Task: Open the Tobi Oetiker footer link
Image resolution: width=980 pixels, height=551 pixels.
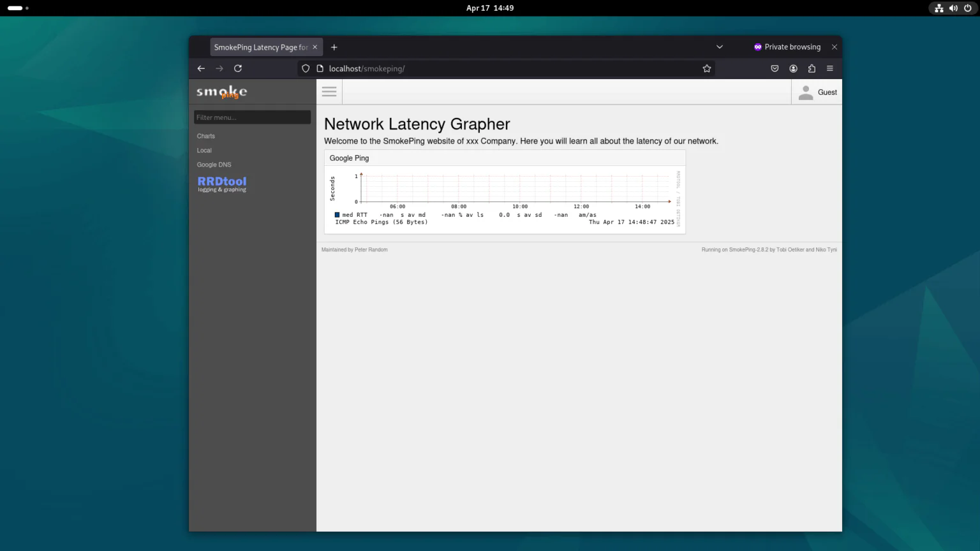Action: (790, 250)
